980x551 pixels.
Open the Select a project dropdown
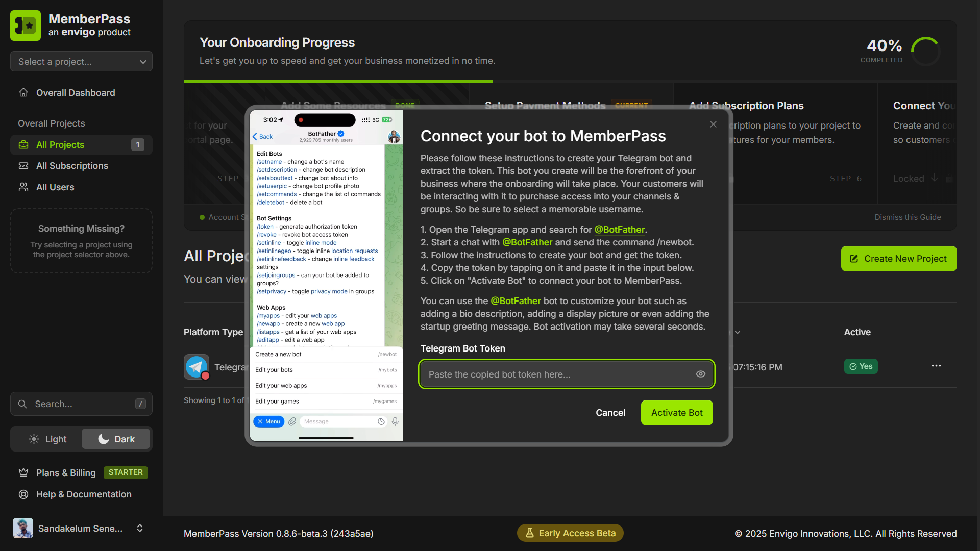(x=81, y=61)
